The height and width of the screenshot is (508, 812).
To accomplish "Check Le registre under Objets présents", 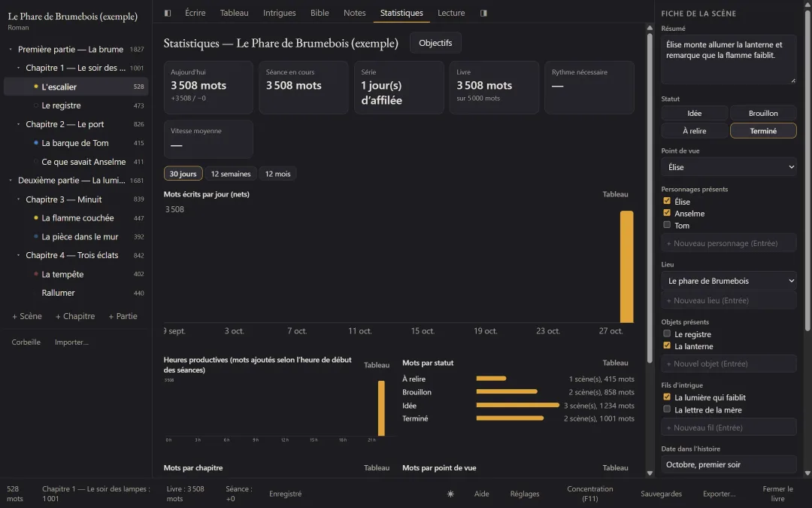I will [667, 333].
